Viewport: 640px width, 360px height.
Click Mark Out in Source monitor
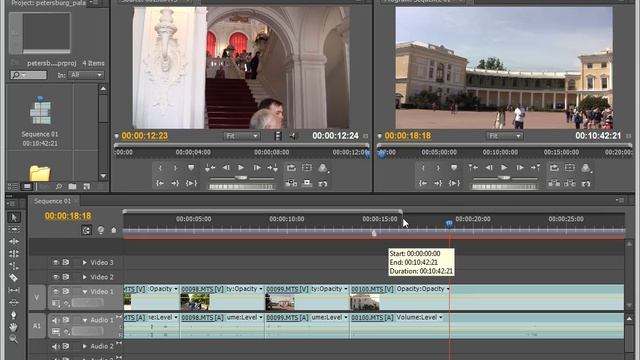pos(175,168)
